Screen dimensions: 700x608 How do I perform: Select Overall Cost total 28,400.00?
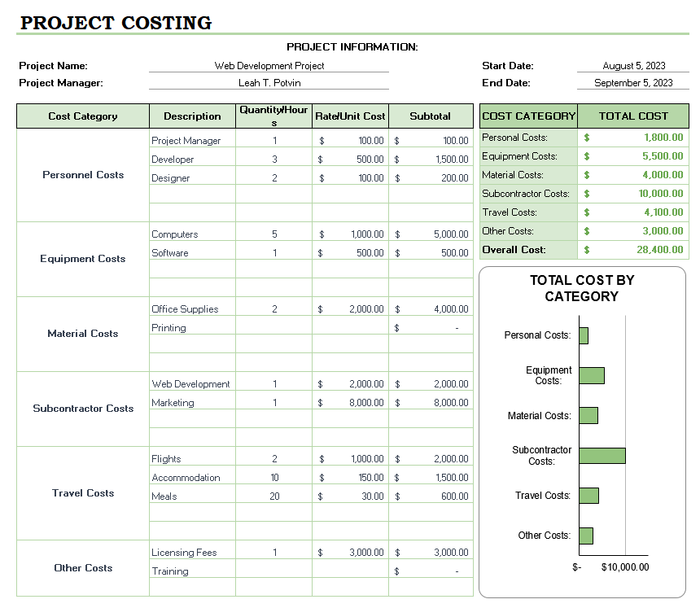click(x=633, y=250)
